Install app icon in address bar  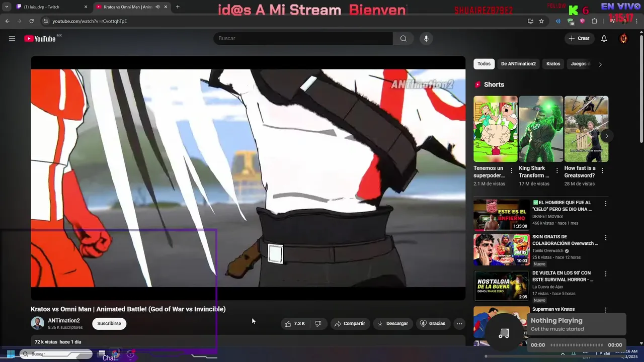pyautogui.click(x=530, y=21)
